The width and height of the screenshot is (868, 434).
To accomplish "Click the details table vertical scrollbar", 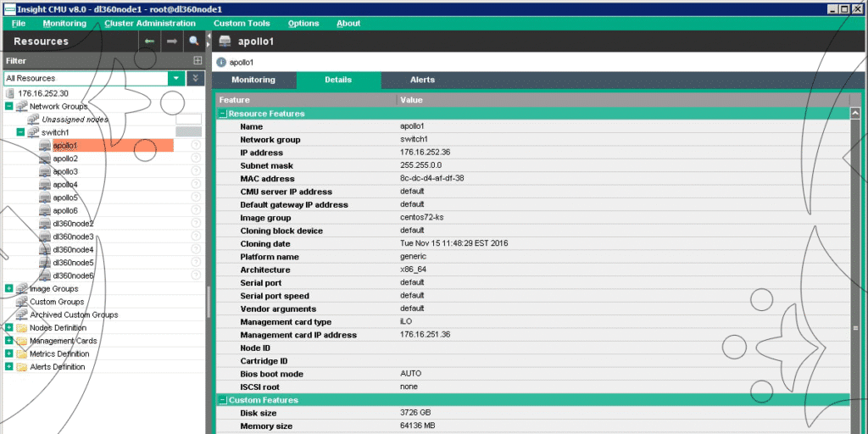I will point(855,254).
